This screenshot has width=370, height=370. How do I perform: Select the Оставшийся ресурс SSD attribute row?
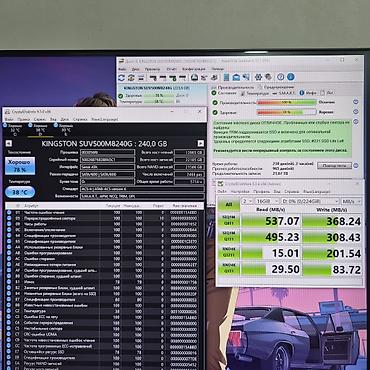[x=104, y=352]
